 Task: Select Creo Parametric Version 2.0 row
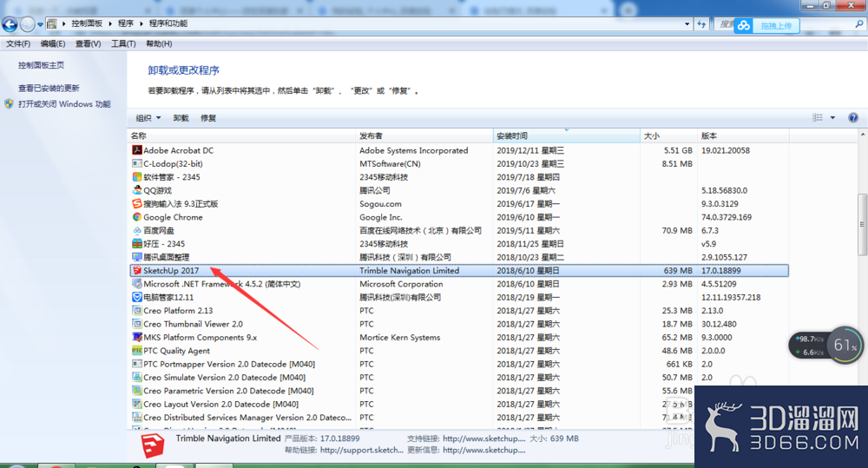point(459,391)
